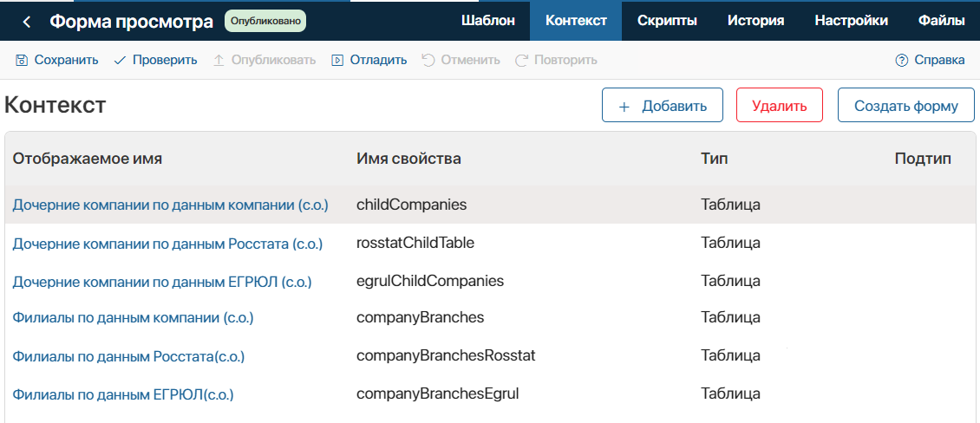Click the Контекст section heading
This screenshot has width=980, height=423.
[x=55, y=106]
